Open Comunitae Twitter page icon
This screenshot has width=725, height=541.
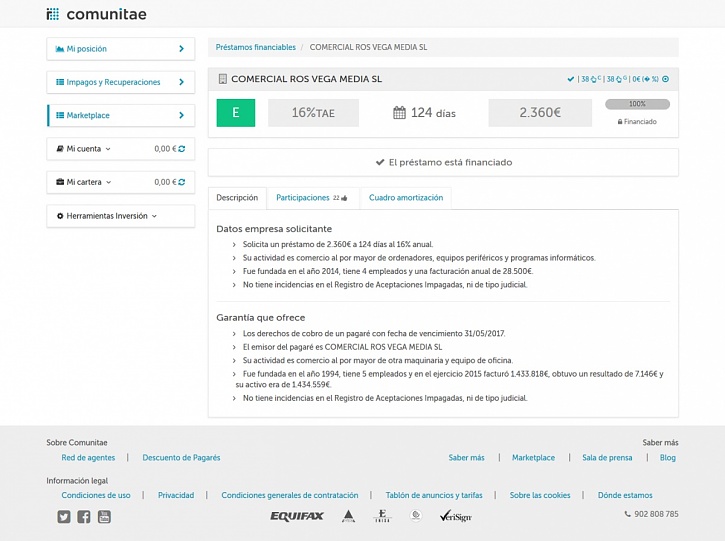[x=64, y=517]
